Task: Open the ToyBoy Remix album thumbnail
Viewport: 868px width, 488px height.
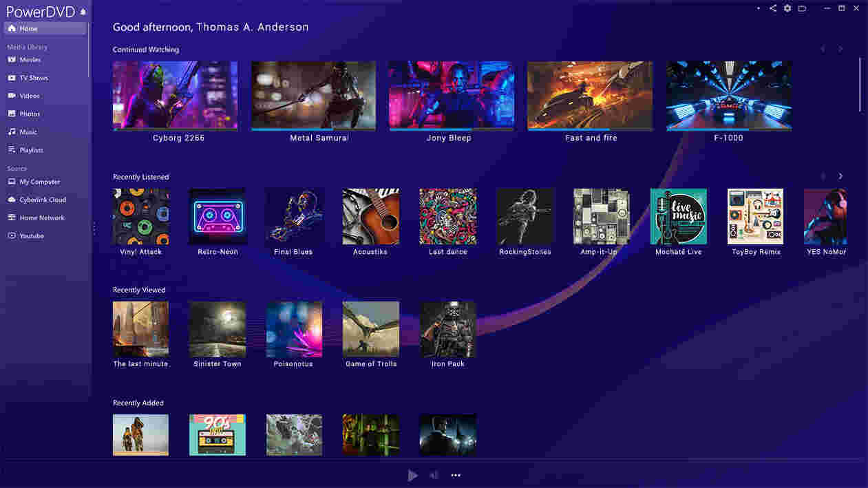Action: pyautogui.click(x=754, y=216)
